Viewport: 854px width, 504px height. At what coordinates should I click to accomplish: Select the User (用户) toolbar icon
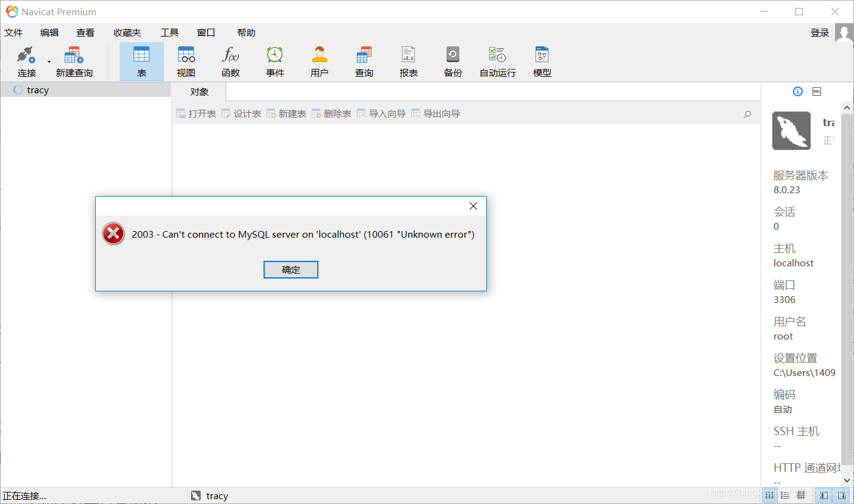click(x=319, y=62)
